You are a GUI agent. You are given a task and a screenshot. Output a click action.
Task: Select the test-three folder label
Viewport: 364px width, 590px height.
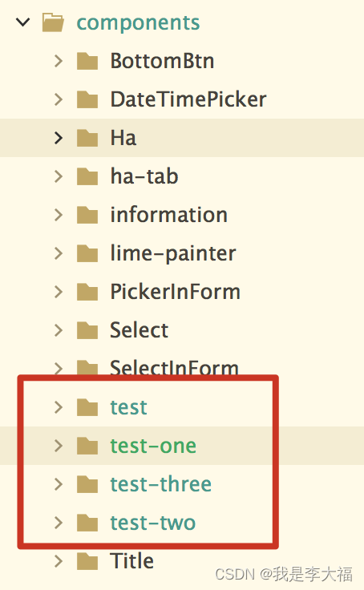coord(160,484)
